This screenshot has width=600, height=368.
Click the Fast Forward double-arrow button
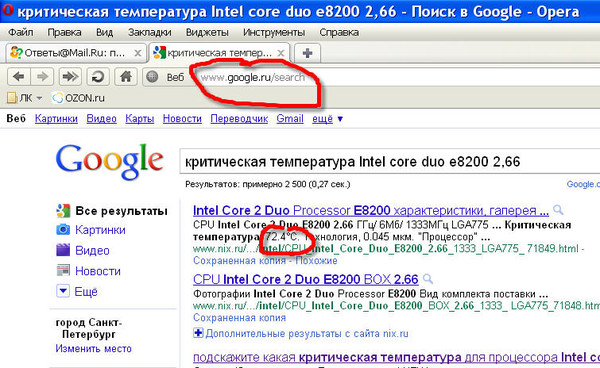coord(70,77)
